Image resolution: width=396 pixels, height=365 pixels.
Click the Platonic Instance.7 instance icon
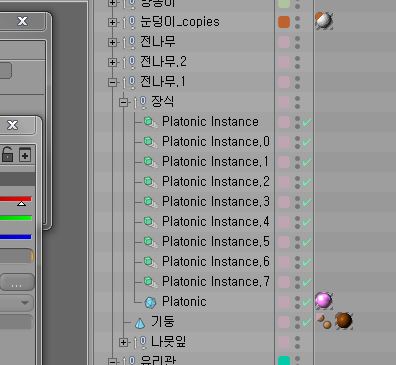pos(150,282)
